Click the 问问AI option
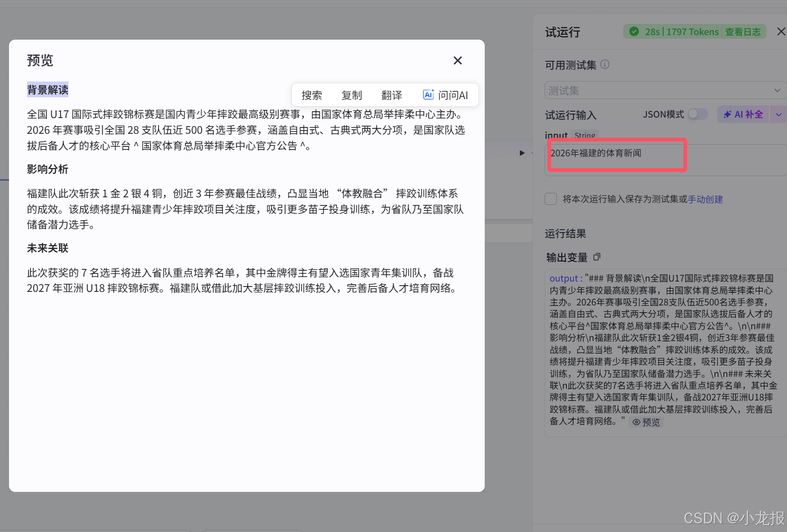Viewport: 787px width, 532px height. [x=452, y=95]
